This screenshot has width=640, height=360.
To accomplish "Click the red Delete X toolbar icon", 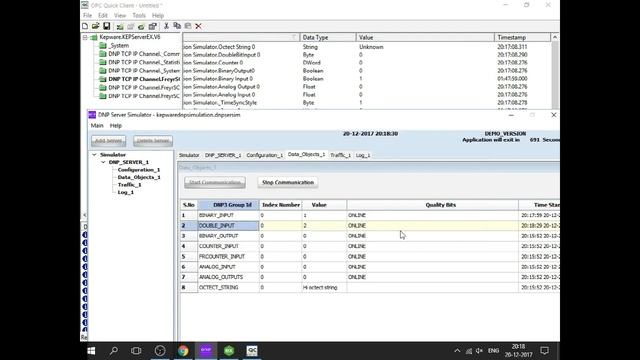I will coord(198,27).
